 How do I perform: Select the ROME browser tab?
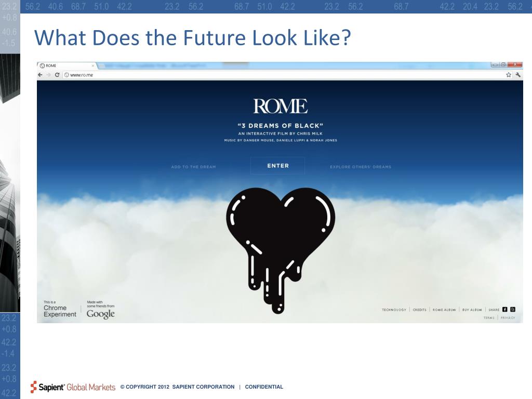[x=66, y=65]
